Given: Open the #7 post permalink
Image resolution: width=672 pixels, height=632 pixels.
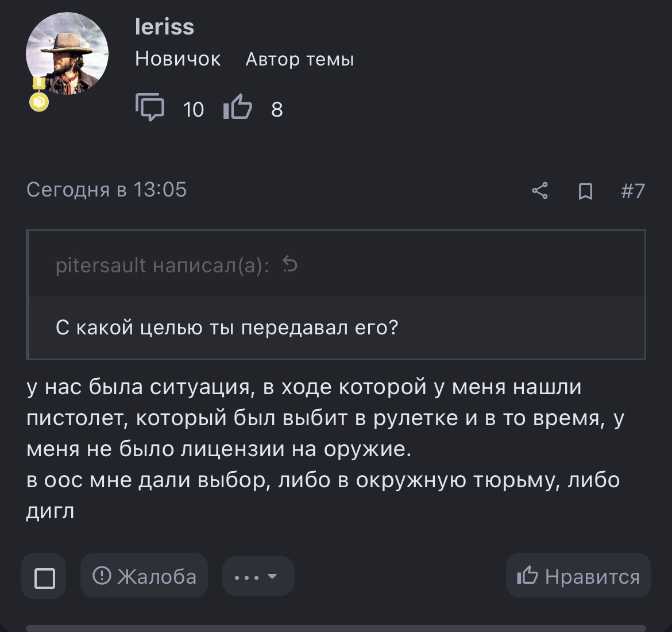Looking at the screenshot, I should (633, 191).
